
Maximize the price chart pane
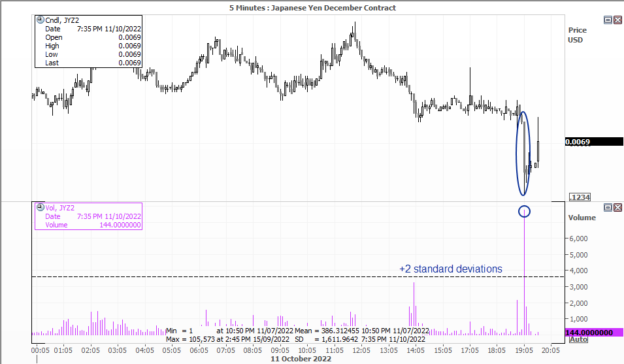(x=608, y=20)
